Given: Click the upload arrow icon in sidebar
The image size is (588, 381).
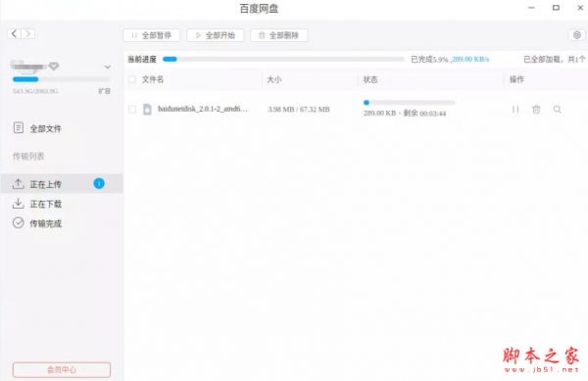Looking at the screenshot, I should [x=18, y=183].
